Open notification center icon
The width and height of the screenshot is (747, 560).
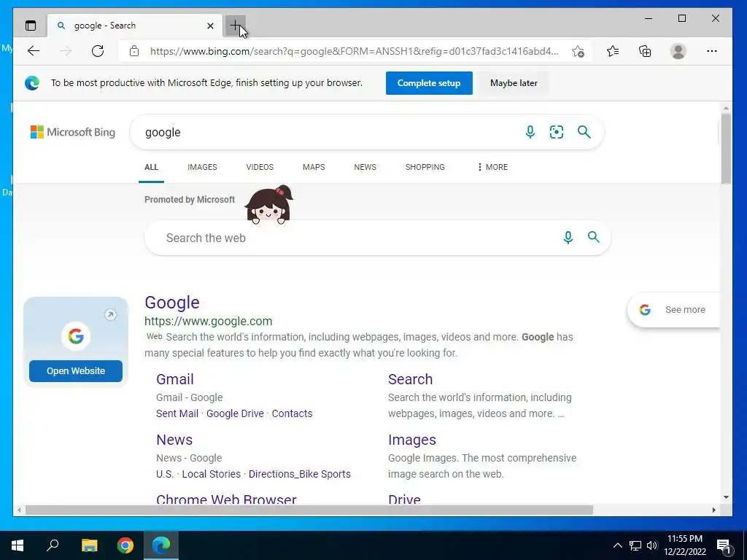click(x=724, y=545)
